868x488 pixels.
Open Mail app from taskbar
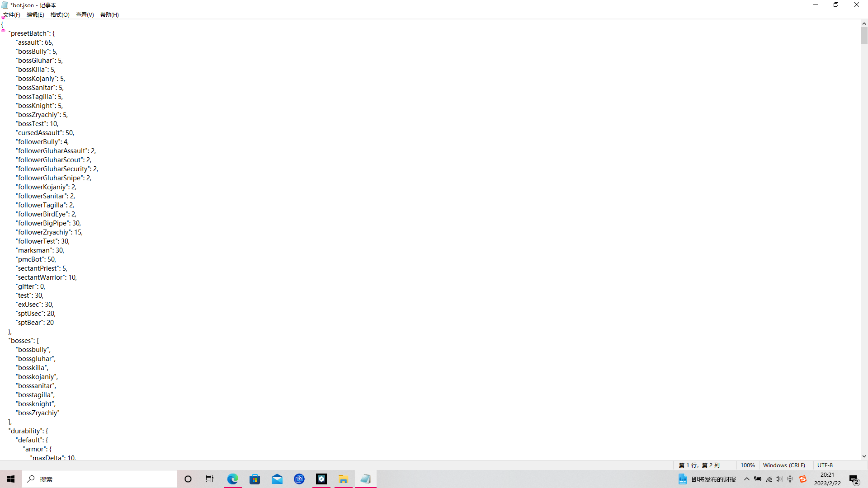[277, 479]
